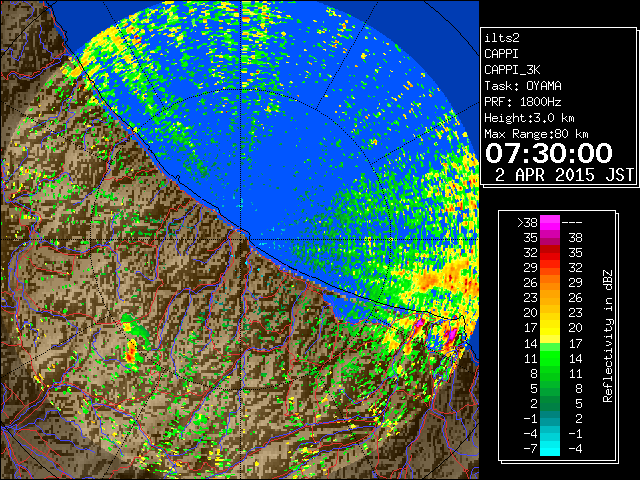Viewport: 640px width, 480px height.
Task: Click the 'PRF: 1800Hz' text
Action: pos(523,102)
